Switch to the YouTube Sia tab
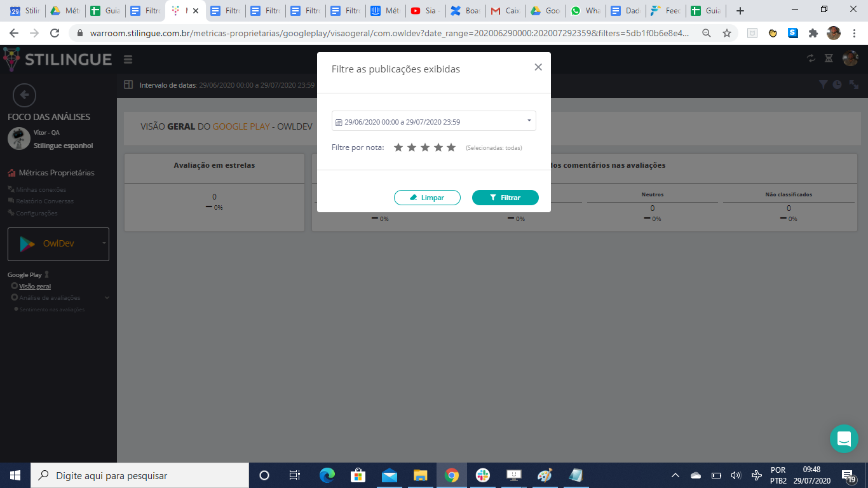The image size is (868, 488). tap(424, 11)
